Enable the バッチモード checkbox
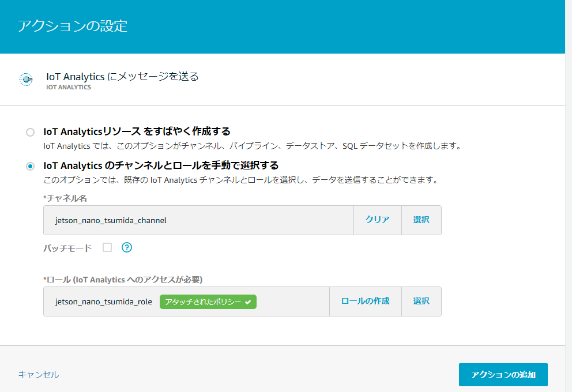The height and width of the screenshot is (392, 572). click(x=107, y=247)
